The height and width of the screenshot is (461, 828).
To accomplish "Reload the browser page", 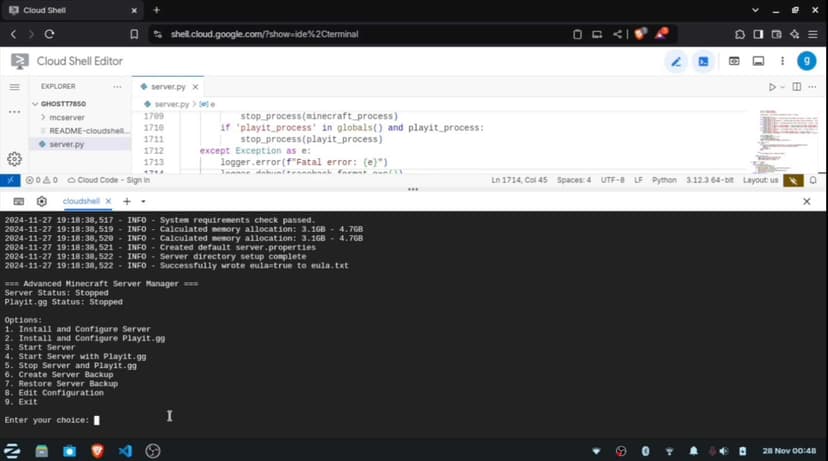I will tap(49, 34).
